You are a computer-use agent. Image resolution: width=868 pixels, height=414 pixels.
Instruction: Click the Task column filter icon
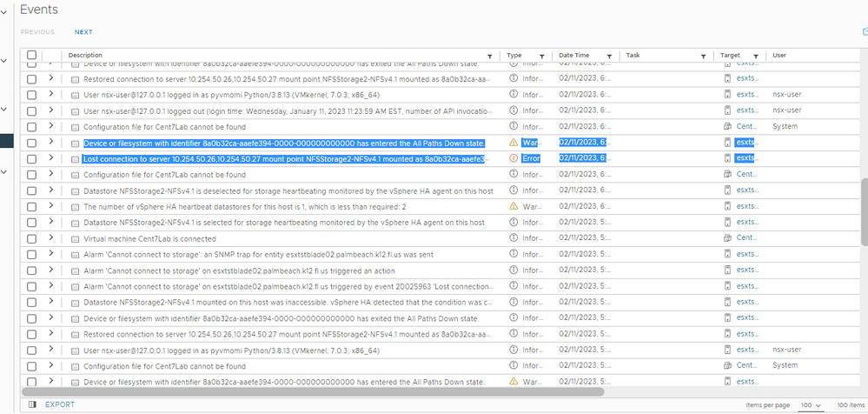coord(704,56)
